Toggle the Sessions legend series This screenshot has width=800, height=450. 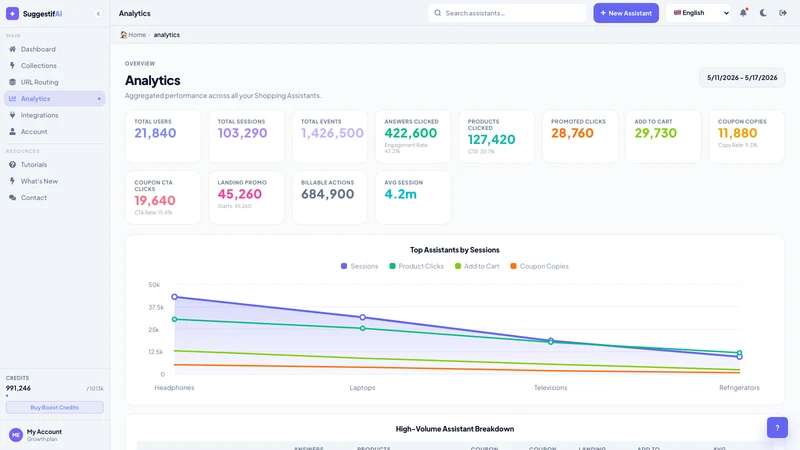[x=359, y=266]
